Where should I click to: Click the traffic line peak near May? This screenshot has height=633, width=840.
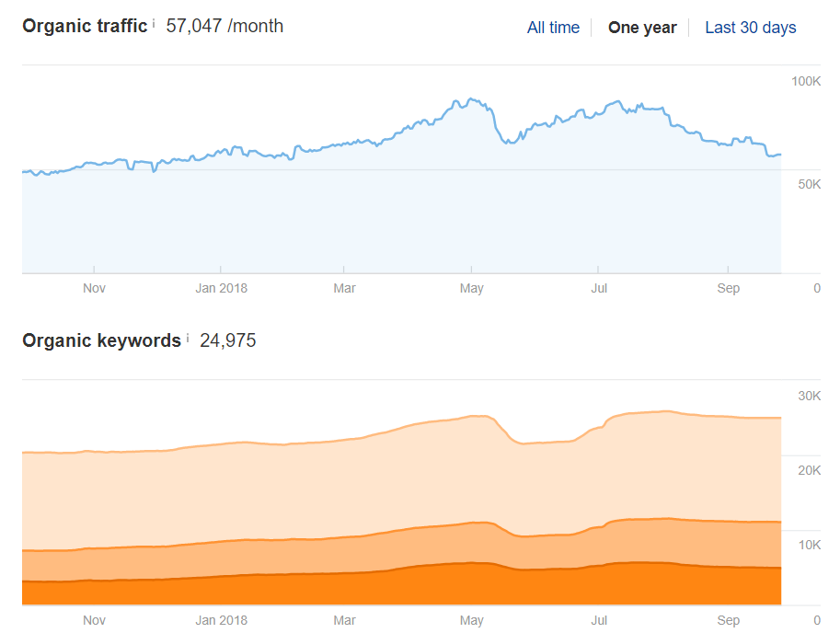(x=470, y=99)
